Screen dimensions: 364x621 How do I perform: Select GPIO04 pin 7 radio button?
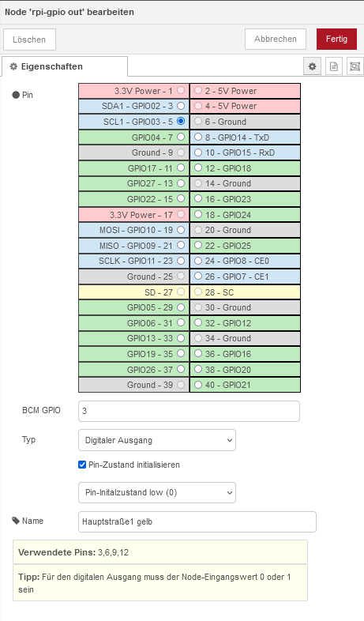[x=181, y=137]
